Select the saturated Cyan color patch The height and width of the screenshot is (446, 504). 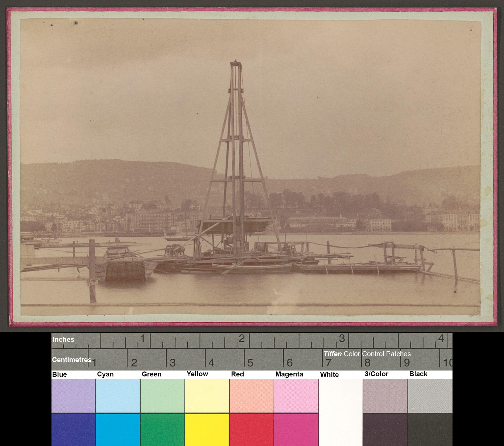point(118,430)
